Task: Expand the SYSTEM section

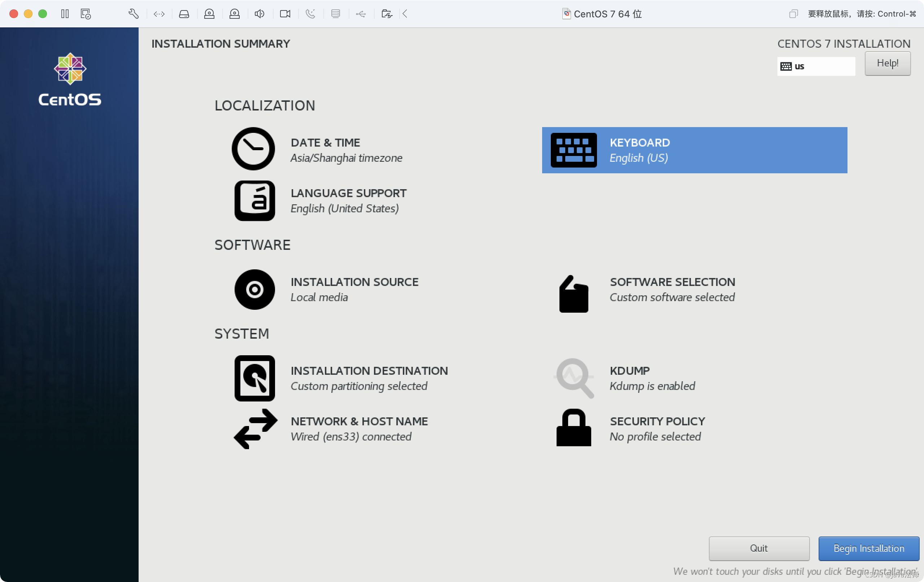Action: [x=241, y=334]
